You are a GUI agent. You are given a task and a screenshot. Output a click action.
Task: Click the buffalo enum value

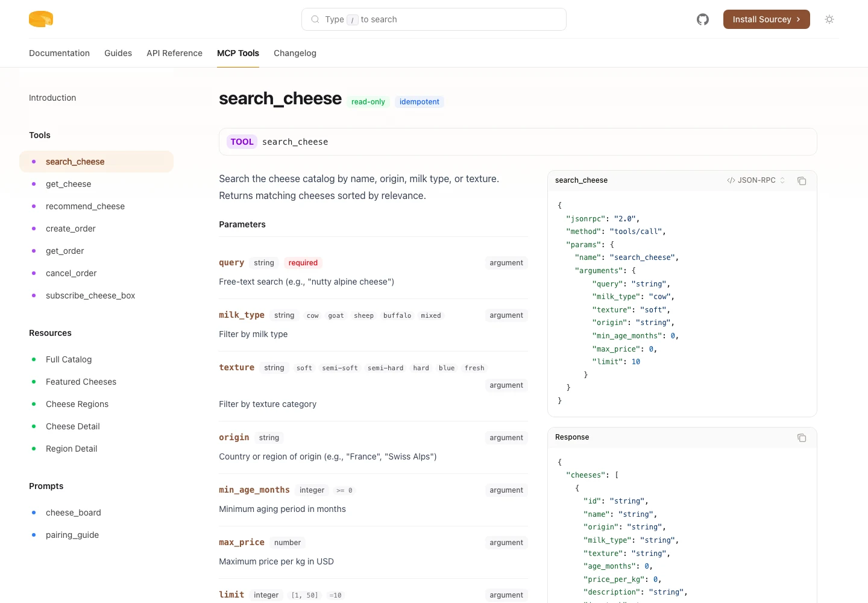point(397,315)
